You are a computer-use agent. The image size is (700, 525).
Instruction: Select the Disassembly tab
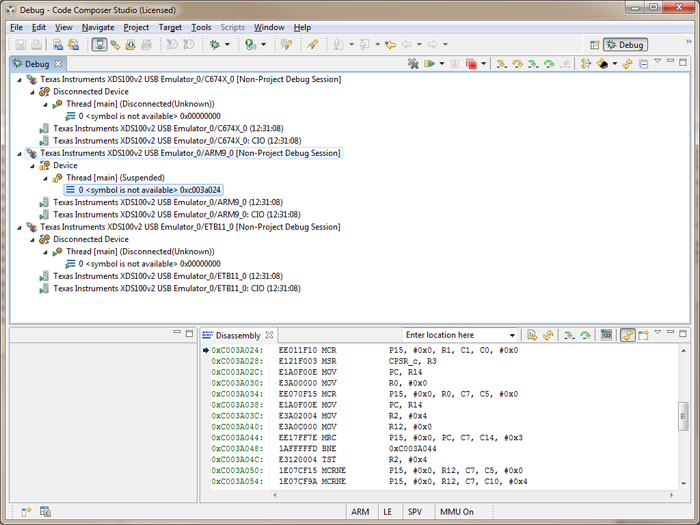(237, 335)
